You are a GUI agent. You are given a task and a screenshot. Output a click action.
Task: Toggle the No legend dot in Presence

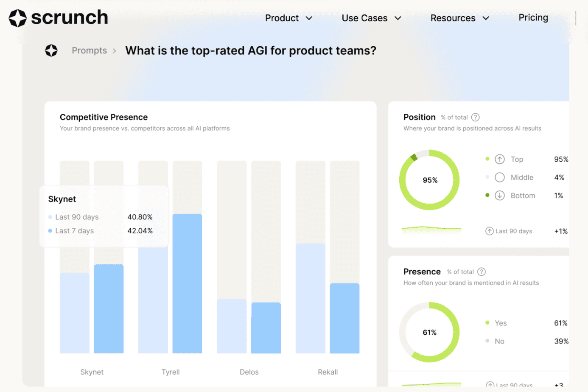point(487,341)
